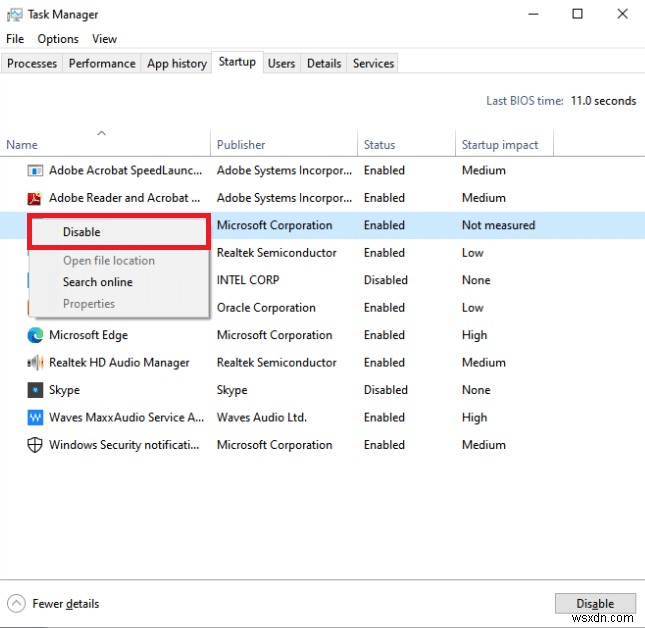Switch to the Users tab
This screenshot has height=628, width=645.
281,63
